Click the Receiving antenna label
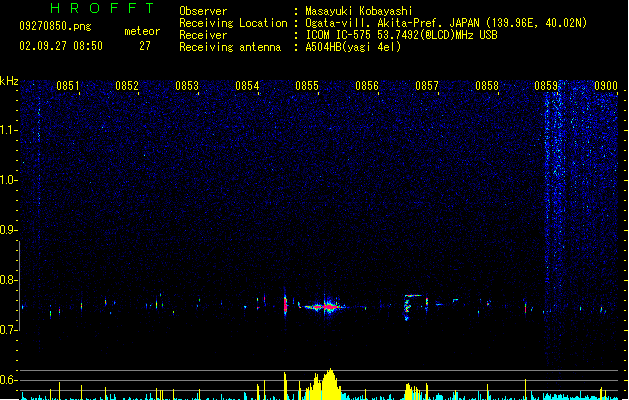 click(x=230, y=47)
